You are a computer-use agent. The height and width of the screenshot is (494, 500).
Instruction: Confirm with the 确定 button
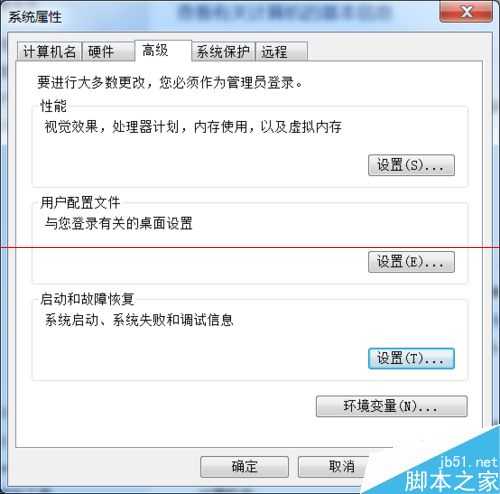coord(244,466)
